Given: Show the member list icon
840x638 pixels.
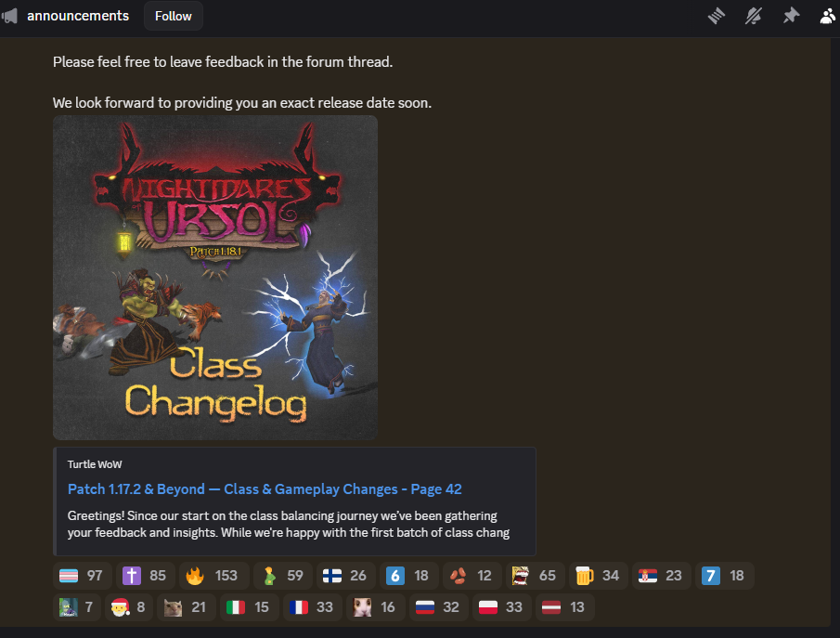Looking at the screenshot, I should (828, 16).
